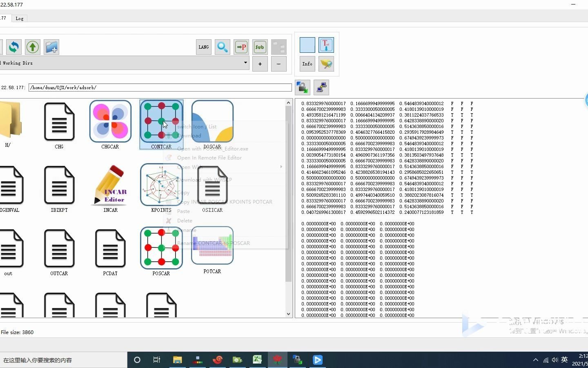Click the red T download icon
The height and width of the screenshot is (368, 588).
tap(326, 45)
